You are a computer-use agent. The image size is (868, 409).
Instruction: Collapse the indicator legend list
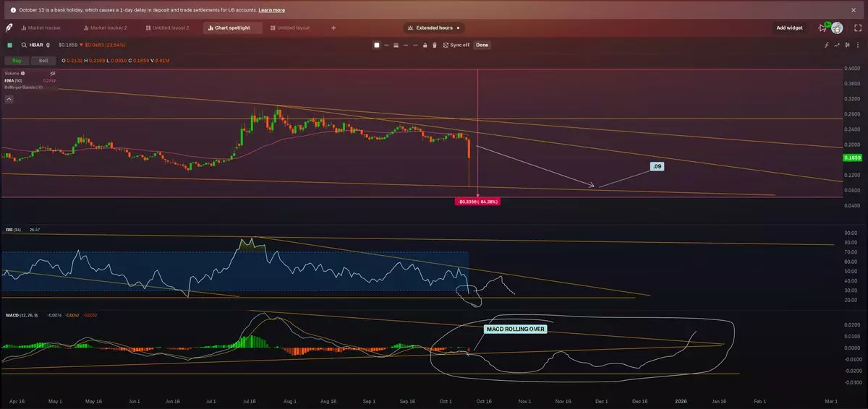9,100
